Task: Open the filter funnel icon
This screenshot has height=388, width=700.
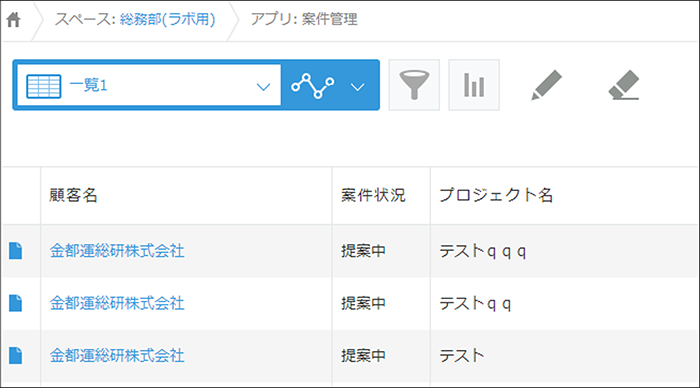Action: tap(414, 85)
